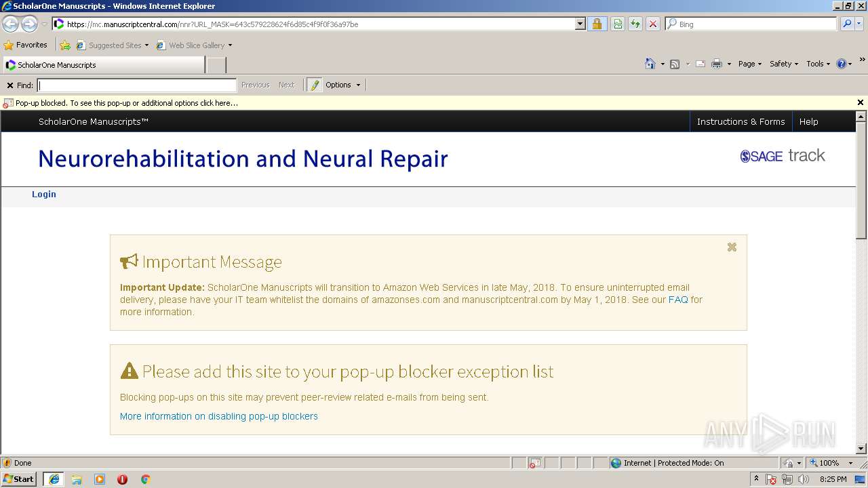This screenshot has height=488, width=868.
Task: Click the Bing search magnifier button
Action: point(847,24)
